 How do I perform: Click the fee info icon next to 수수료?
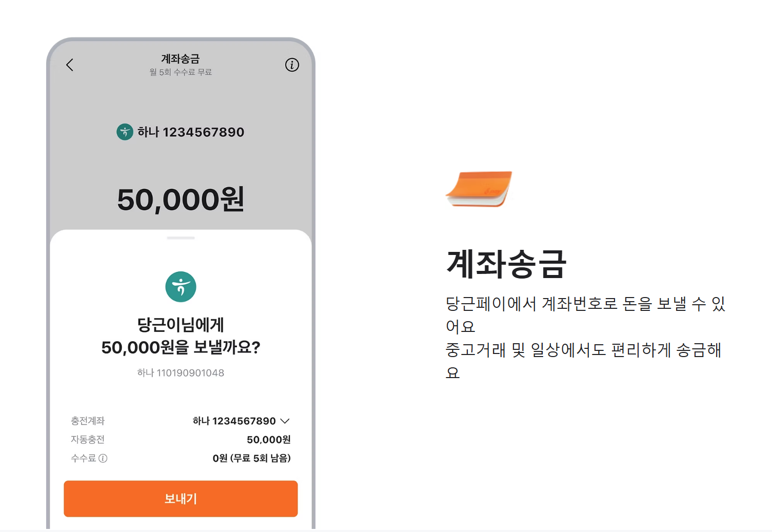103,458
